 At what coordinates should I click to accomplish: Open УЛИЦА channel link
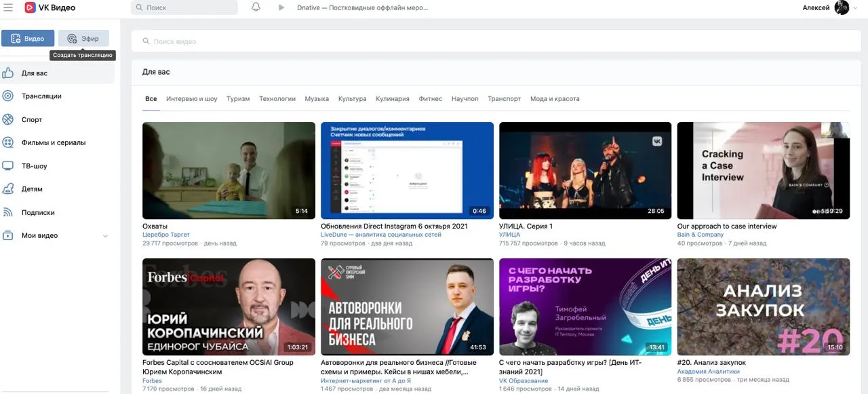coord(509,235)
